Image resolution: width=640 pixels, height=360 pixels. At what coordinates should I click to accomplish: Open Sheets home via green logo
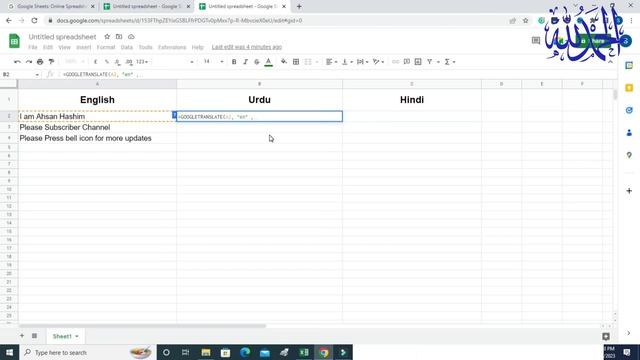[14, 41]
